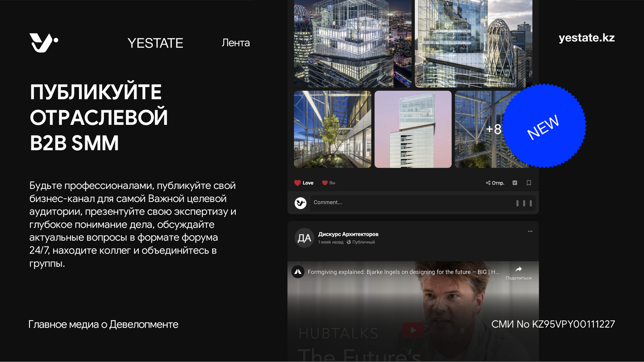The height and width of the screenshot is (362, 644).
Task: Open the three-dots post options menu
Action: (x=530, y=231)
